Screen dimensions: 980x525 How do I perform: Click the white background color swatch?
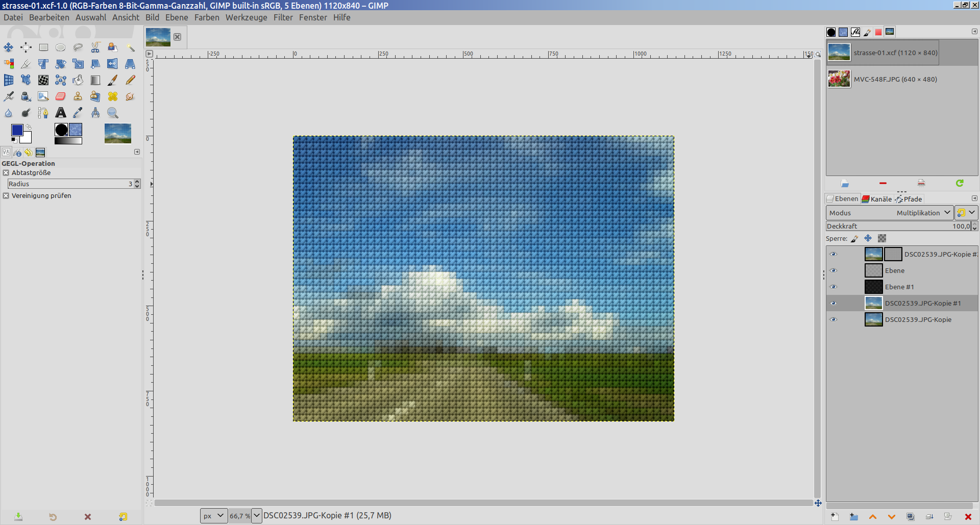(27, 138)
